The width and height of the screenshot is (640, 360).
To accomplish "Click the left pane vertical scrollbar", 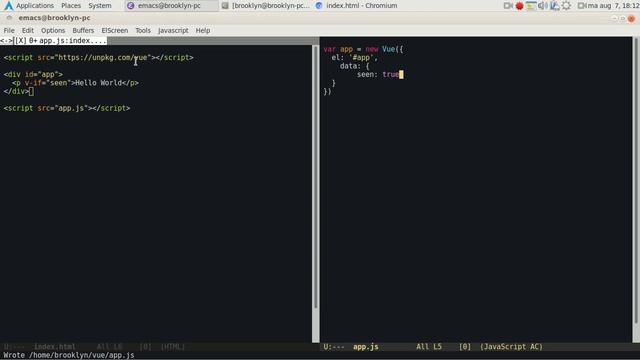I will 316,193.
